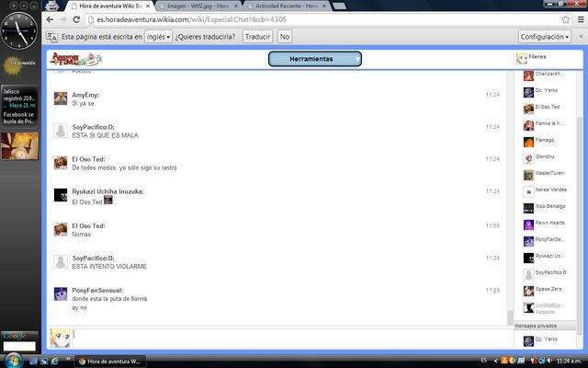The height and width of the screenshot is (368, 588).
Task: Select El Oso Ted in the user list
Action: pyautogui.click(x=545, y=109)
